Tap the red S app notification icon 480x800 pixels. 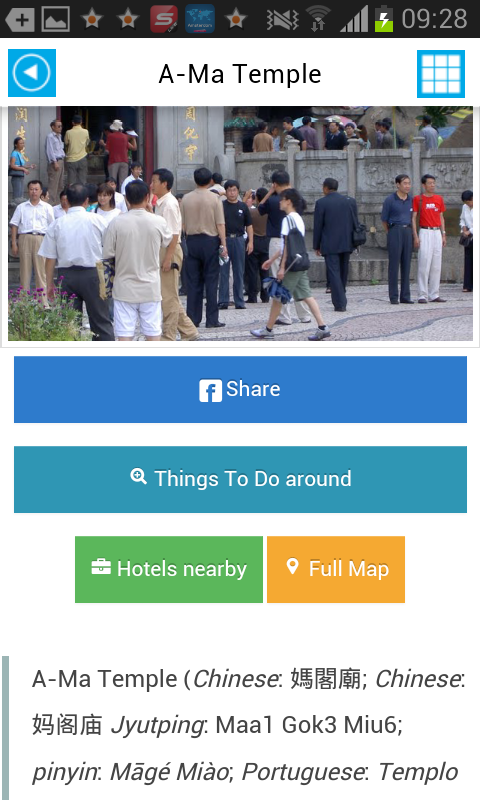pyautogui.click(x=164, y=19)
